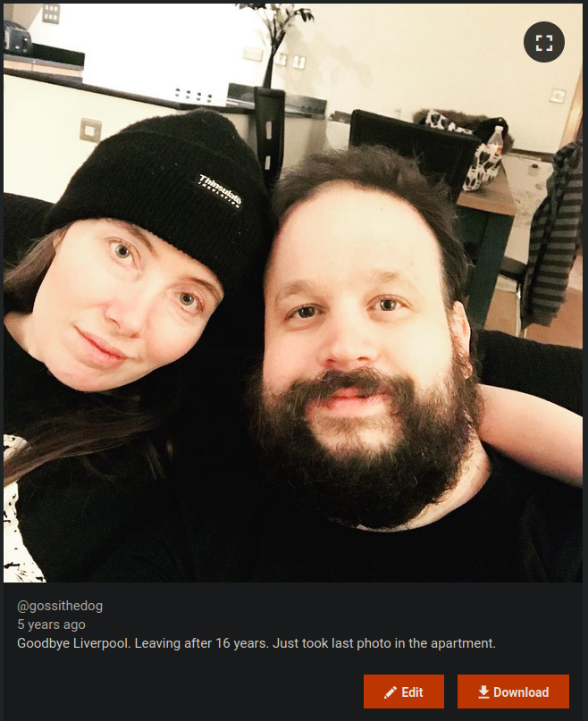Click the download arrow icon
The image size is (588, 721).
tap(483, 692)
